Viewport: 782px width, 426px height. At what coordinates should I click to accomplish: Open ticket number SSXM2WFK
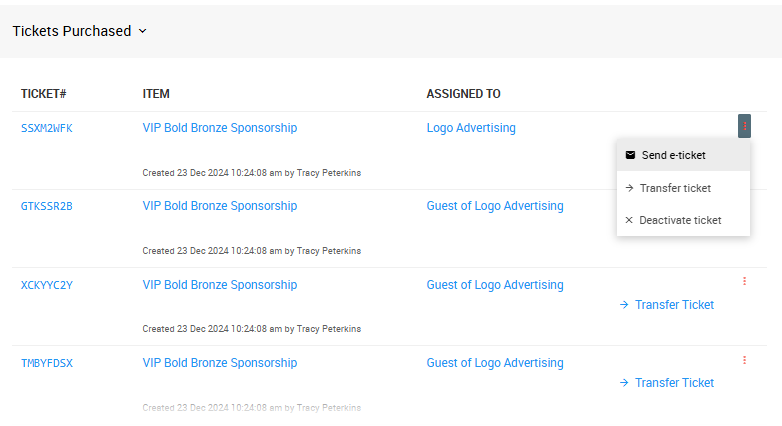pos(47,128)
